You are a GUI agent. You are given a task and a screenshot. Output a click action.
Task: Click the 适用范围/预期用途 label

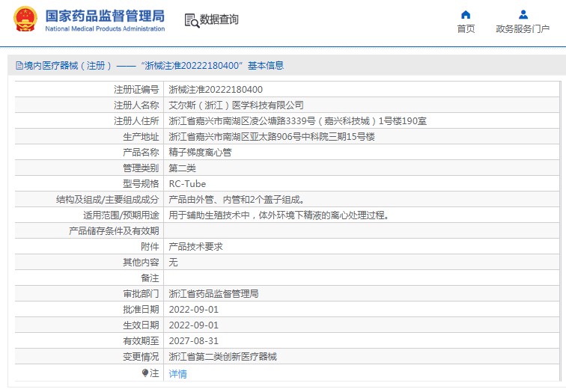[121, 215]
